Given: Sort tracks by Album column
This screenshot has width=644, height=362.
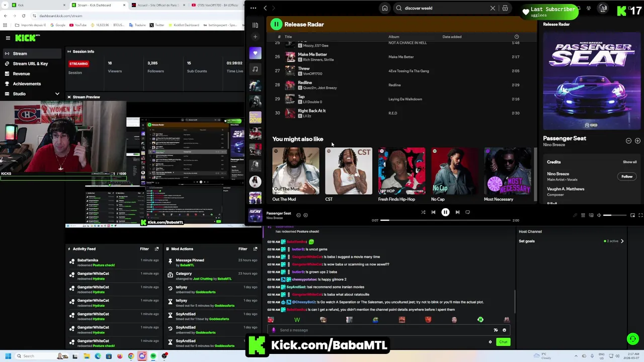Looking at the screenshot, I should (393, 37).
